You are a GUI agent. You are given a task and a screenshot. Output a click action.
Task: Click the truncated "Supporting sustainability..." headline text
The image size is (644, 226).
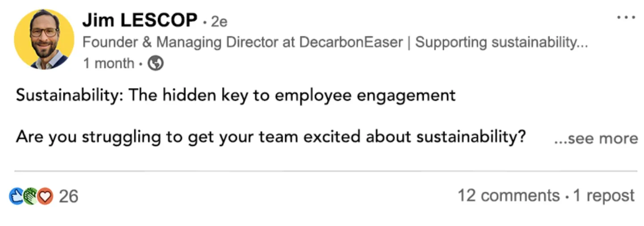pos(501,42)
